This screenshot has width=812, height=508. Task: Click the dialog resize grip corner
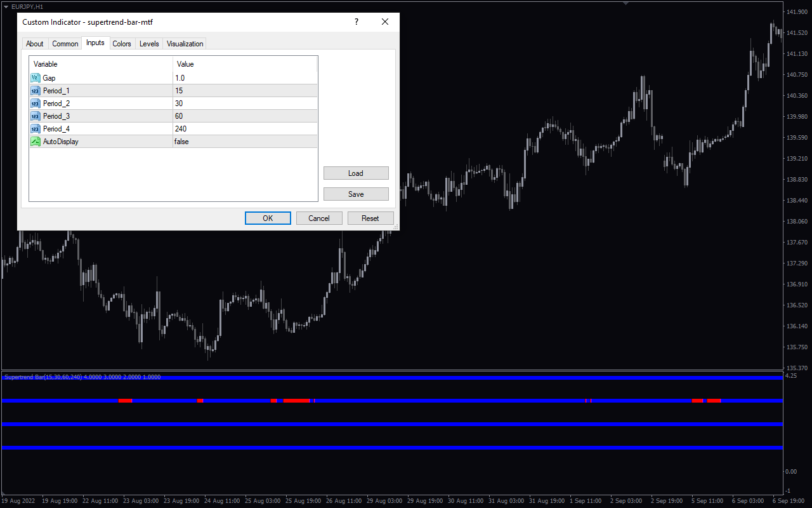pos(396,227)
